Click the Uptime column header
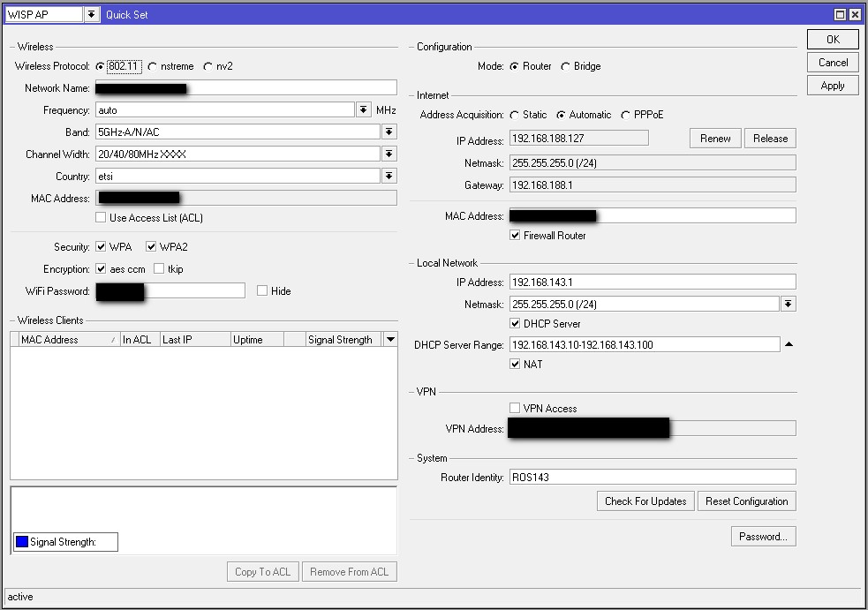The height and width of the screenshot is (610, 868). (x=257, y=339)
